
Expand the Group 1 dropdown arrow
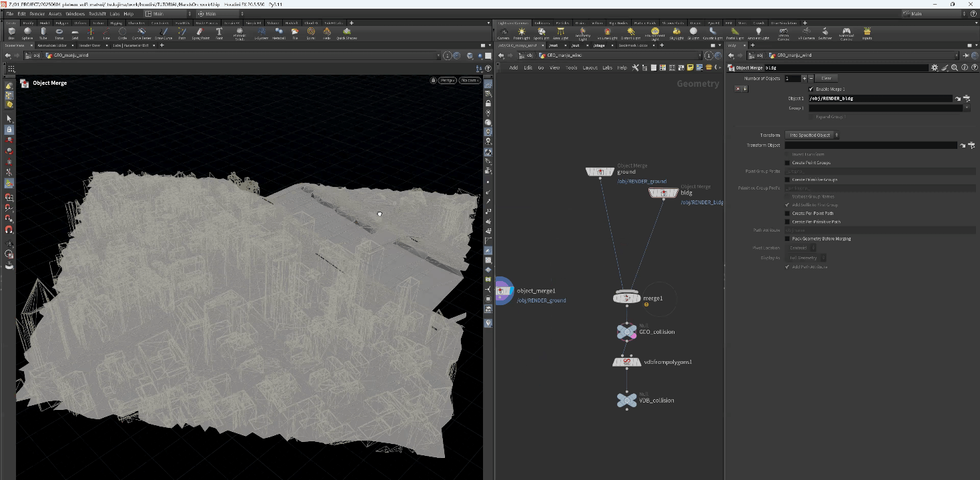(x=967, y=107)
